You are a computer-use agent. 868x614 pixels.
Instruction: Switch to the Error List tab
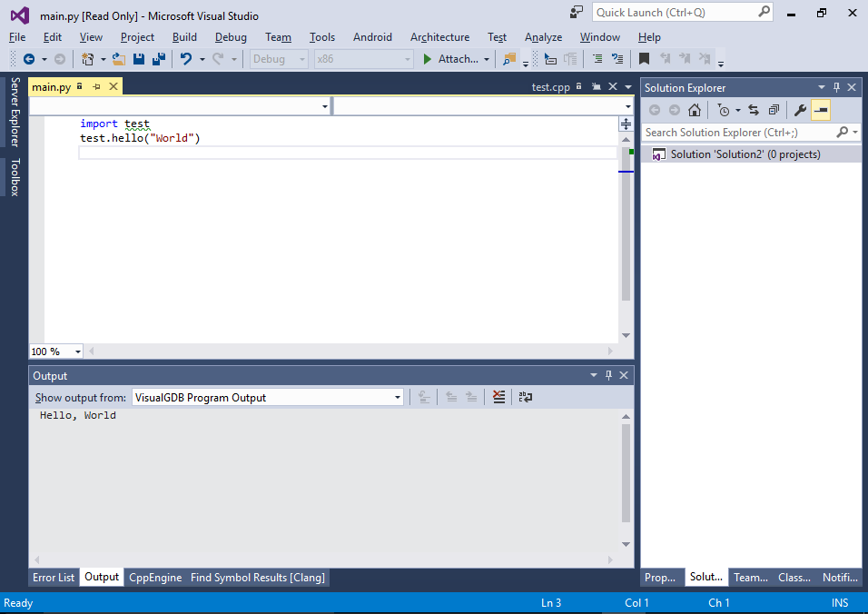click(x=54, y=577)
